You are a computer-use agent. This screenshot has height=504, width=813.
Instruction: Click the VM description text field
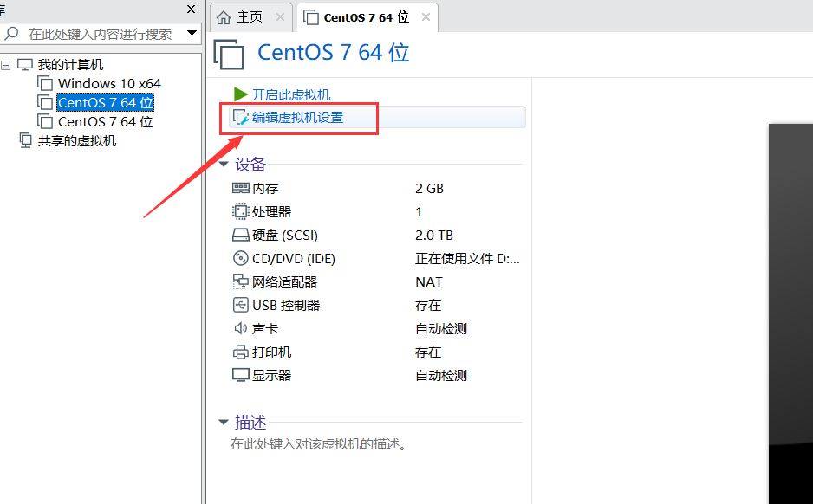coord(318,444)
